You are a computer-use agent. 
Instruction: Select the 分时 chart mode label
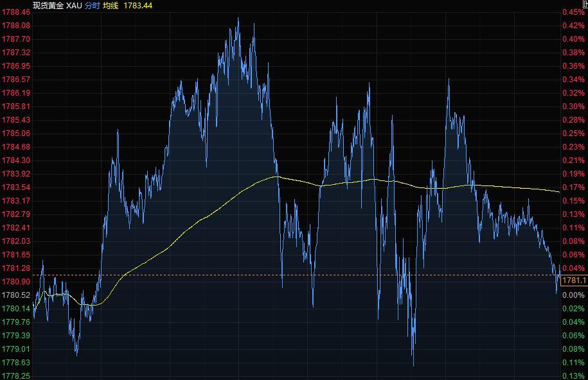pyautogui.click(x=92, y=5)
